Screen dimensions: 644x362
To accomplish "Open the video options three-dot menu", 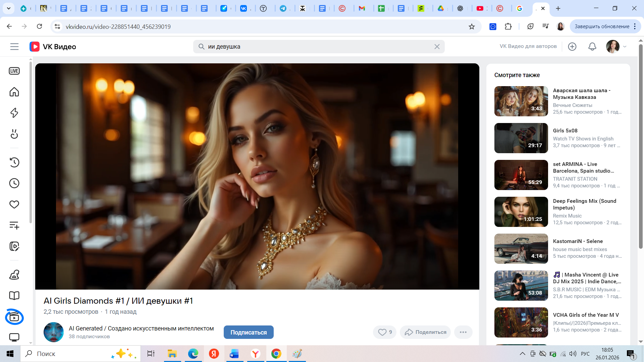I will tap(464, 332).
